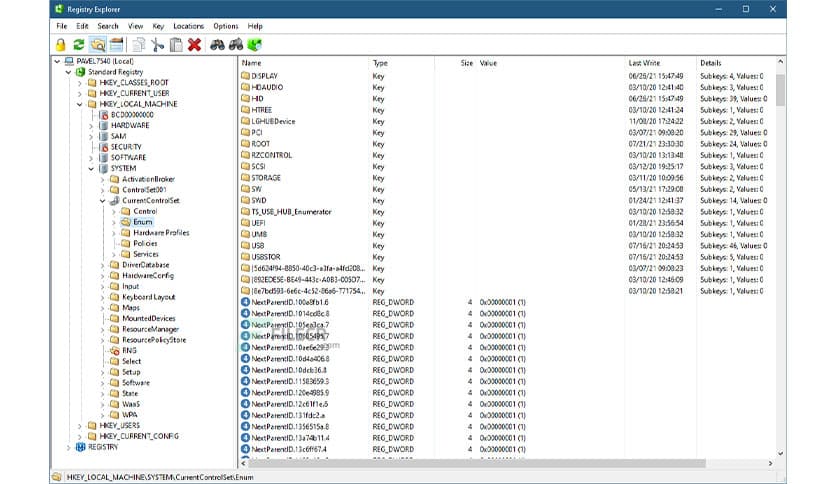Click the computer icon beside PAVEL7540 (Local)
The image size is (836, 484).
(x=69, y=61)
